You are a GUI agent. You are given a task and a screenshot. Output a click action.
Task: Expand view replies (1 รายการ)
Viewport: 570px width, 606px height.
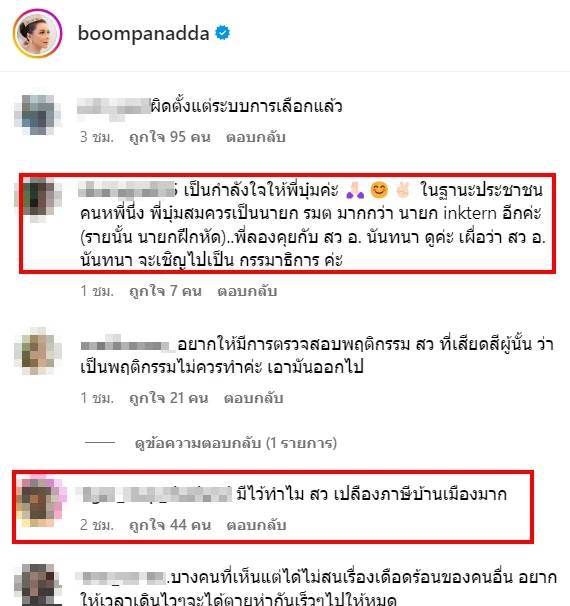pos(235,443)
